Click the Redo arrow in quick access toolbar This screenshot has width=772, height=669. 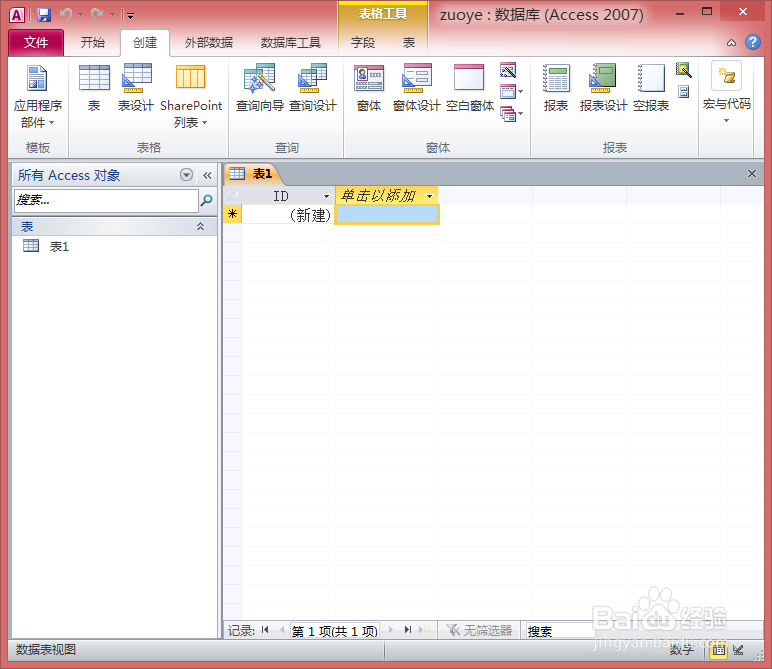(x=96, y=15)
